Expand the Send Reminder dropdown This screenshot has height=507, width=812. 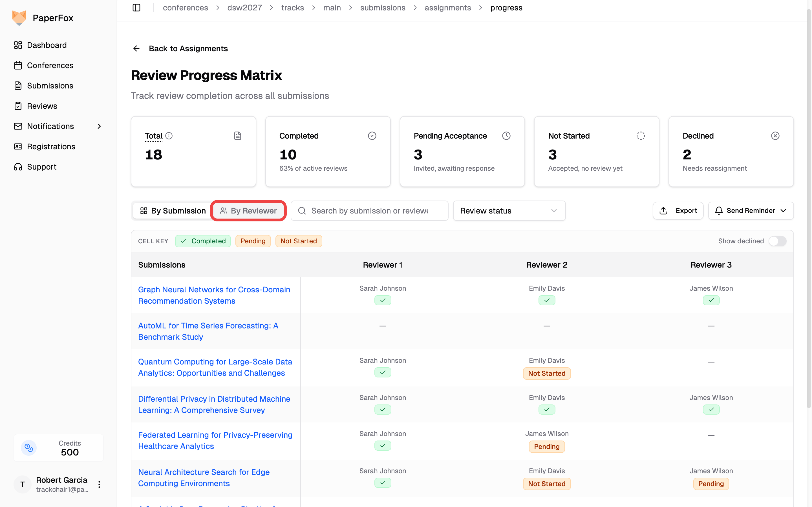[751, 211]
